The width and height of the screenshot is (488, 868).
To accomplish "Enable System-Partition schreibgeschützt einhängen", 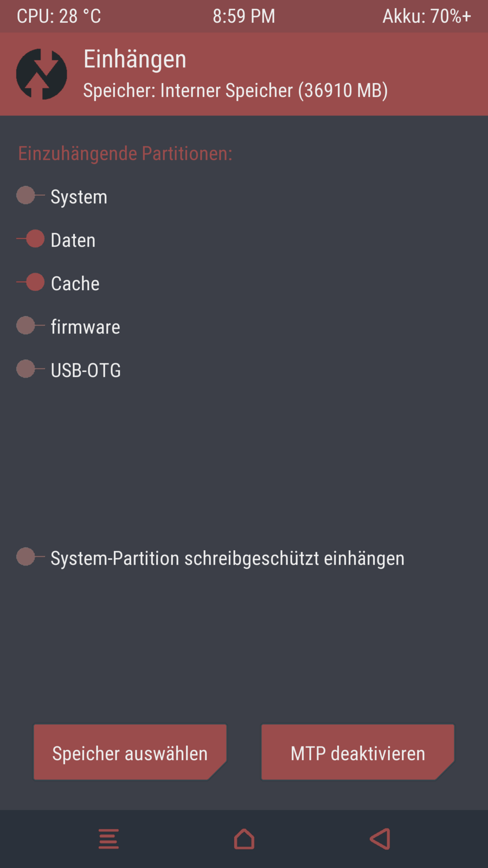I will [30, 557].
